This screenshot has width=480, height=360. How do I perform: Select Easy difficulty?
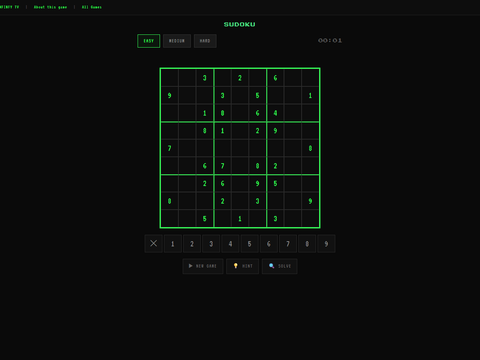(149, 41)
